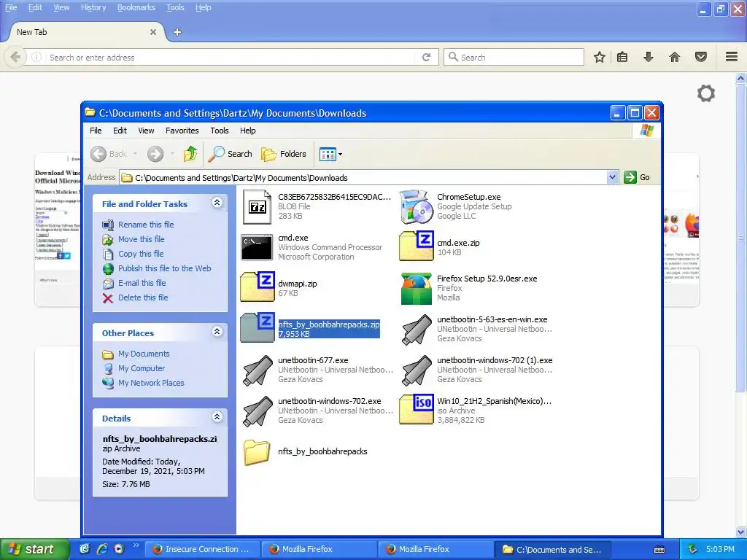Select the ChromeSetup.exe icon
Screen dimensions: 747x560
(x=416, y=206)
